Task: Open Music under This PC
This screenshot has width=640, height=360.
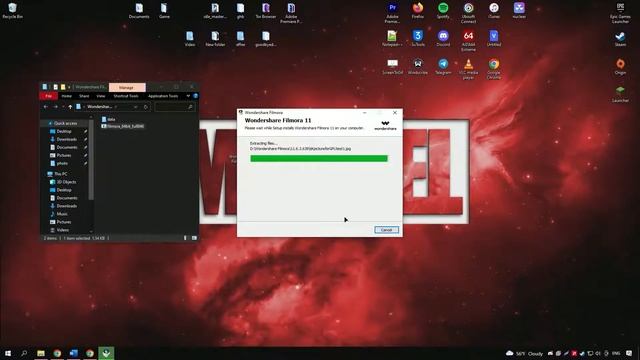Action: coord(62,214)
